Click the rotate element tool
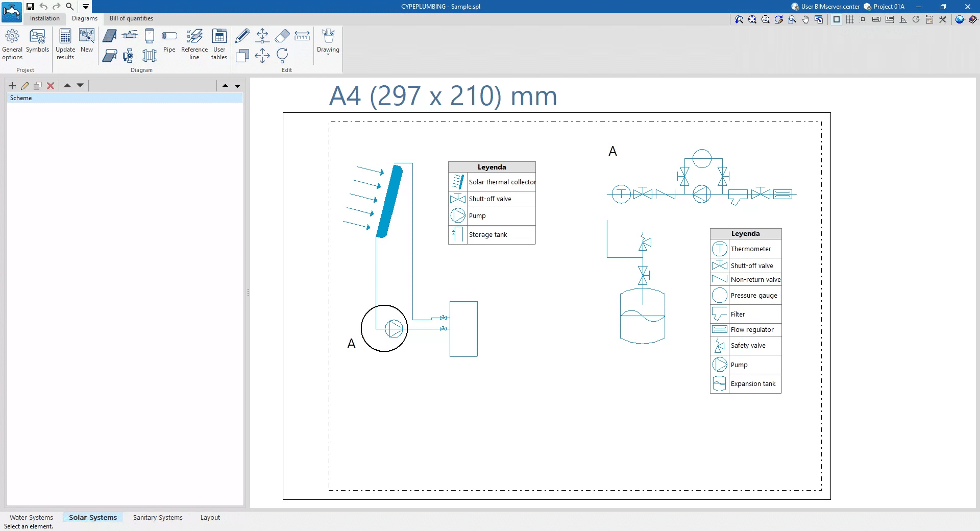 coord(282,55)
